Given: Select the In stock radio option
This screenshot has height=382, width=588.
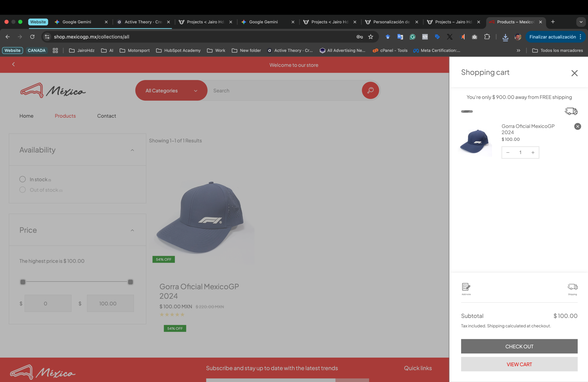Looking at the screenshot, I should (x=23, y=179).
